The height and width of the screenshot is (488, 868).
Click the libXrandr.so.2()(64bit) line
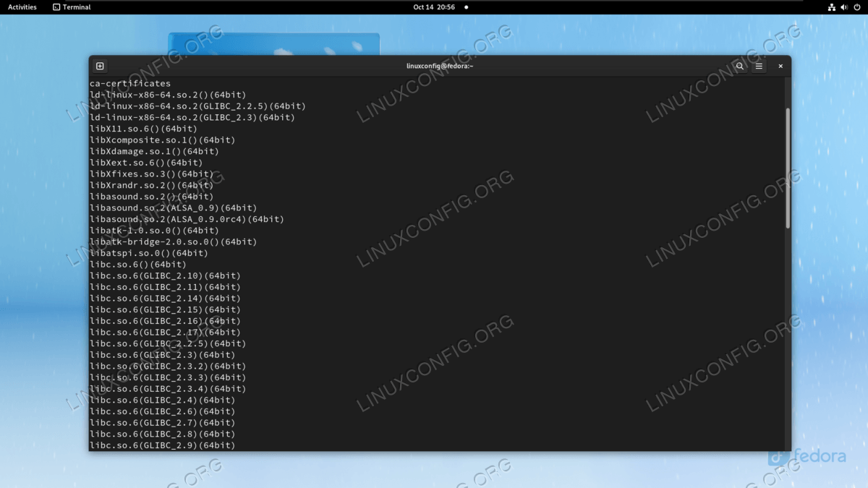[x=152, y=185]
